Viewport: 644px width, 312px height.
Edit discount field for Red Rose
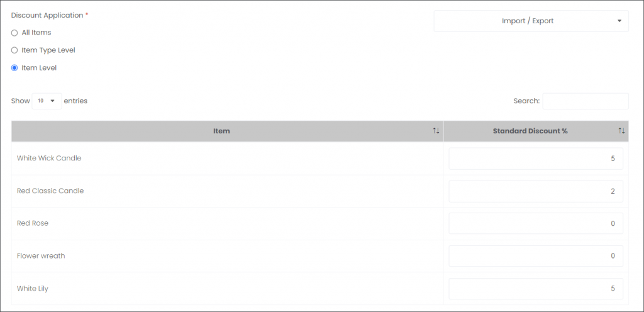[x=536, y=223]
